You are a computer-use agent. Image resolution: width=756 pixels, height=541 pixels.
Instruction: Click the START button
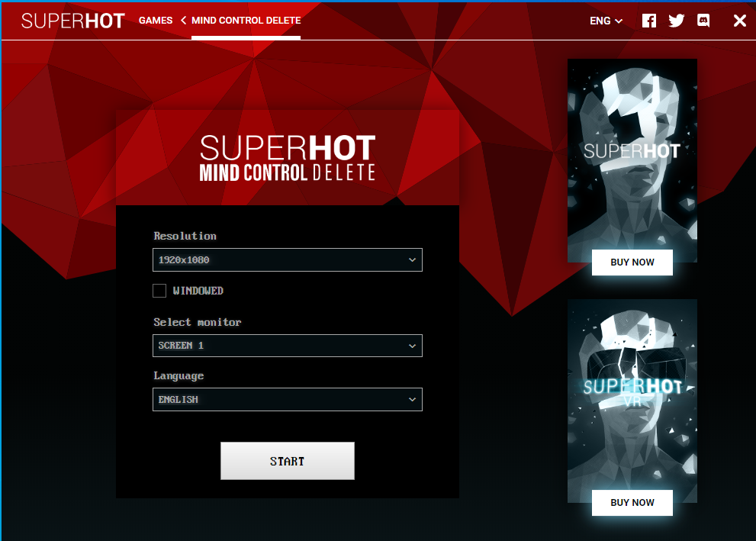(288, 461)
